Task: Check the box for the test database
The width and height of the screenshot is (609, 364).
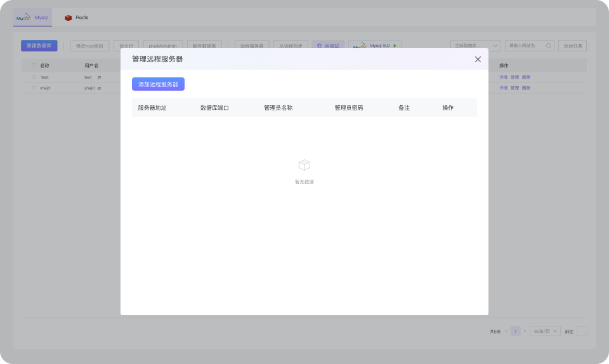Action: click(34, 77)
